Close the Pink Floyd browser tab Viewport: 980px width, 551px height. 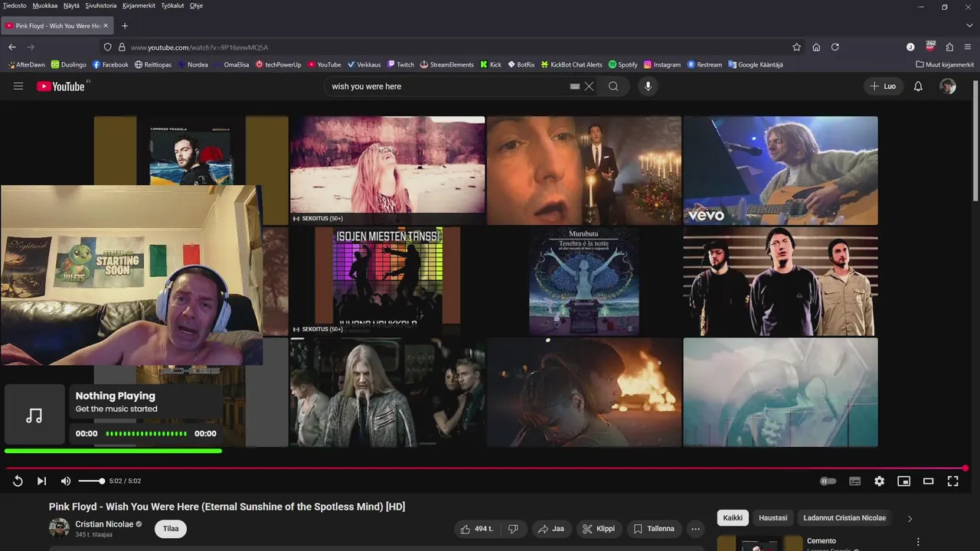106,25
